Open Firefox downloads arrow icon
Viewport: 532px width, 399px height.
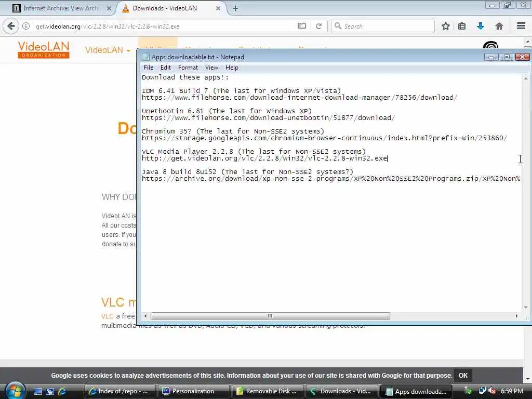[481, 26]
